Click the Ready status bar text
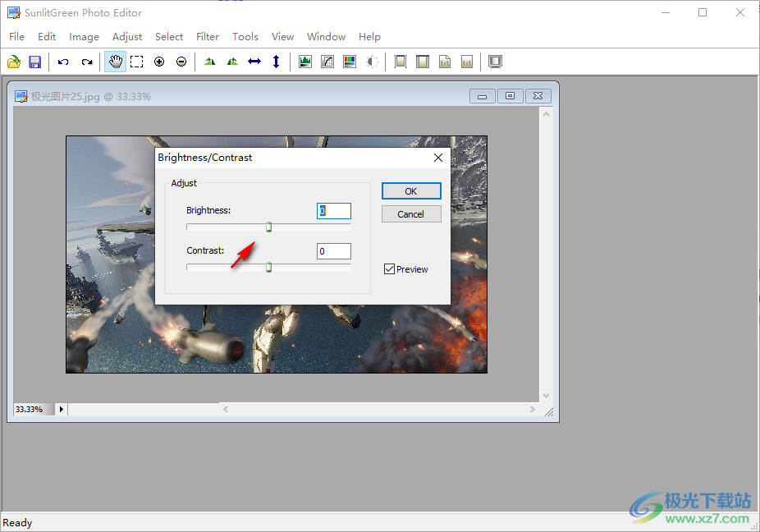 click(x=17, y=523)
